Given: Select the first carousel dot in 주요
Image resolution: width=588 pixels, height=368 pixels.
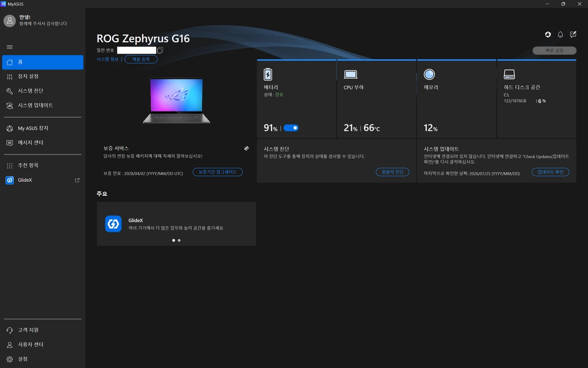Looking at the screenshot, I should coord(173,240).
